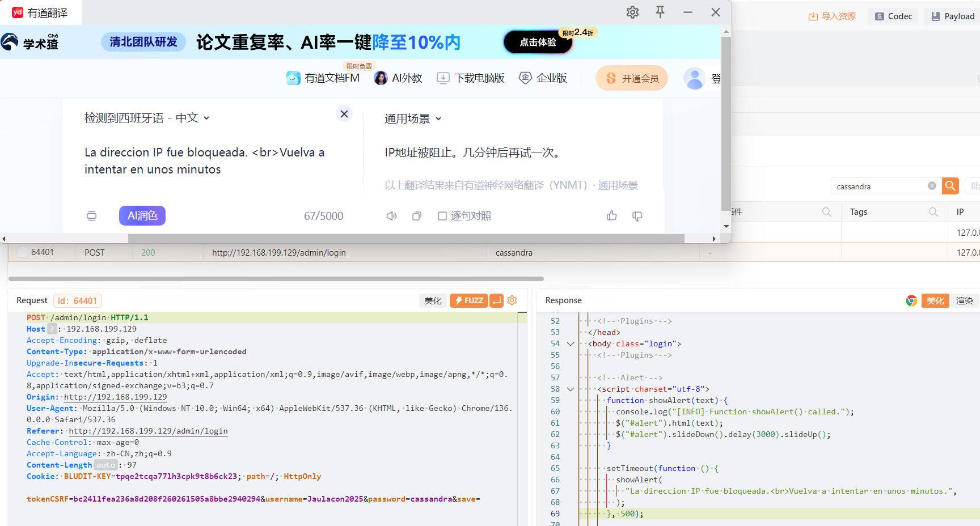
Task: Open the 通用场景 scenario dropdown
Action: coord(413,118)
